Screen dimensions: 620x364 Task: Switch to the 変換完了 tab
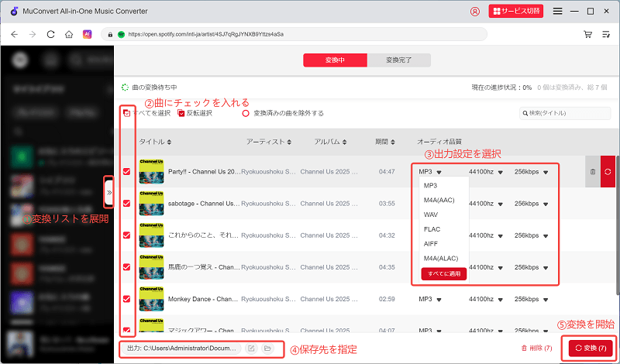click(399, 60)
